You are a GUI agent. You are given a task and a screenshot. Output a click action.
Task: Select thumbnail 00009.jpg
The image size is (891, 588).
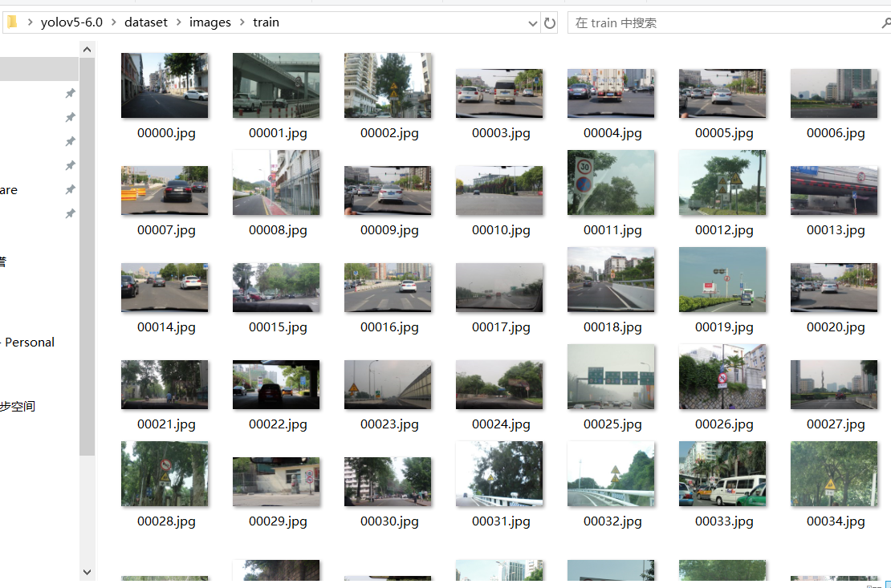[x=388, y=190]
